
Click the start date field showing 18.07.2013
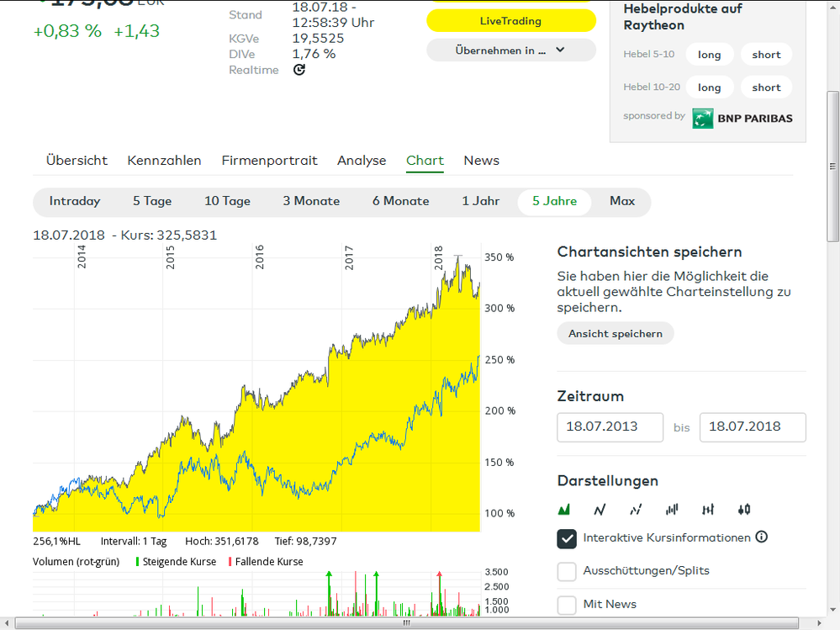pyautogui.click(x=610, y=427)
